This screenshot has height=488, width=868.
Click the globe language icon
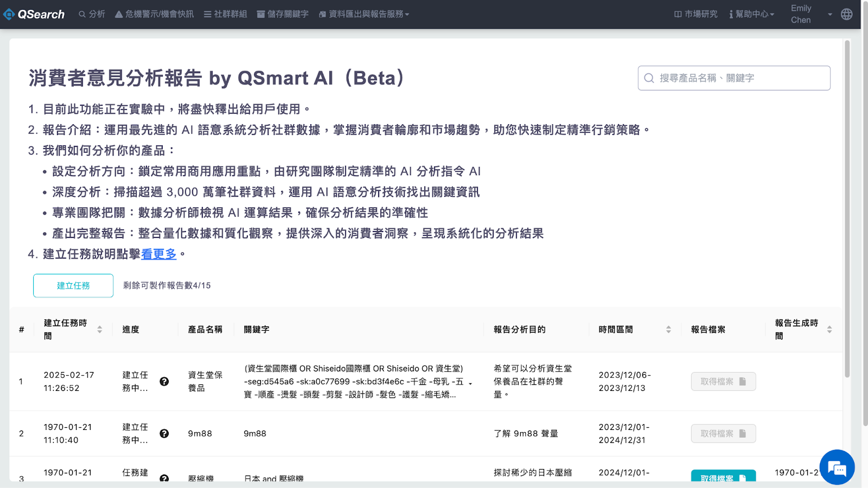[x=846, y=14]
